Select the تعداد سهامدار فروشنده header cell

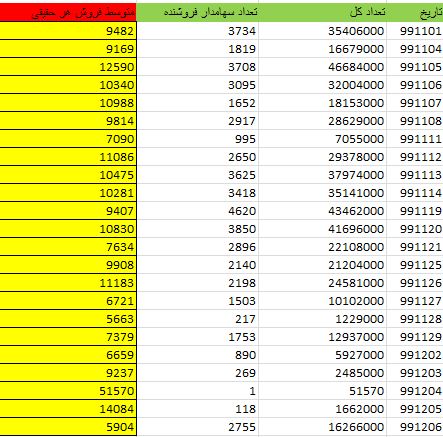[x=198, y=13]
